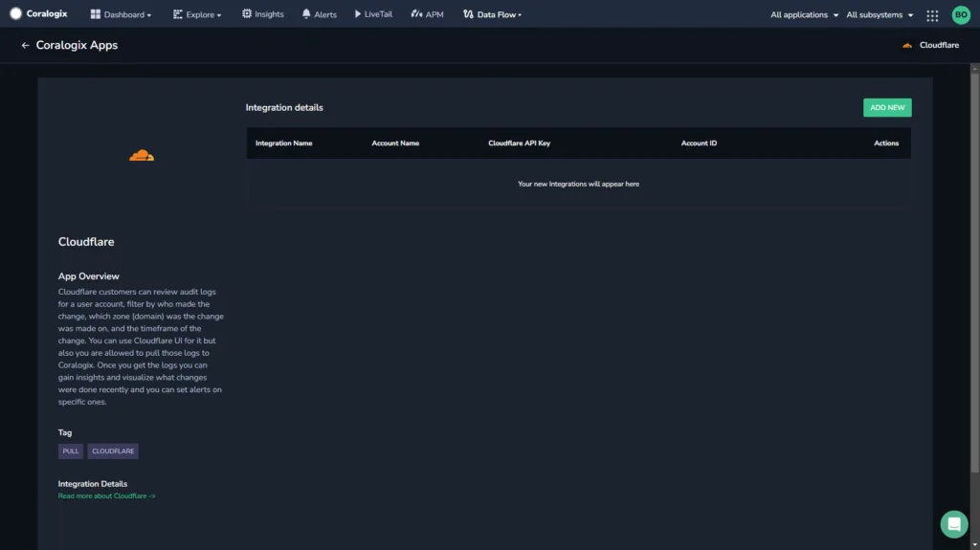980x550 pixels.
Task: Select the CLOUDFLARE tag
Action: tap(113, 451)
